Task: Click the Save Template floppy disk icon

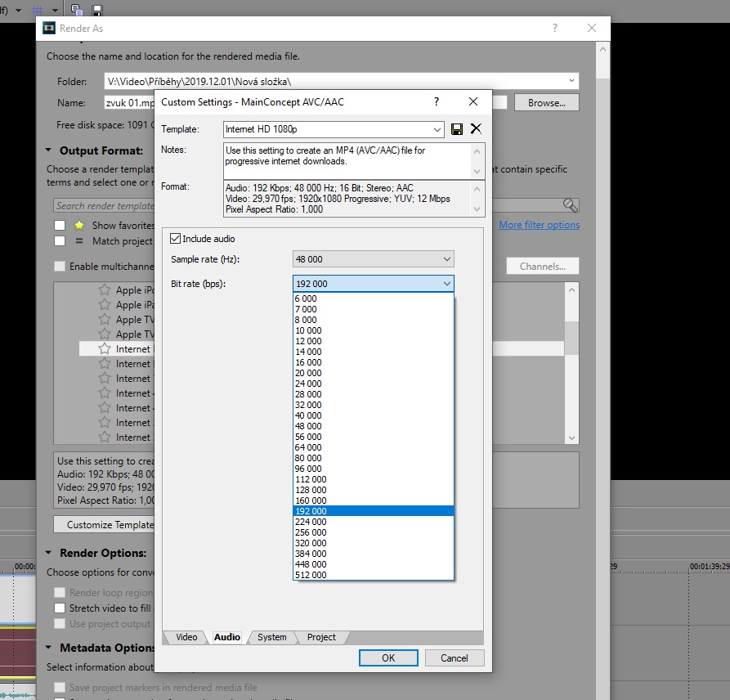Action: pyautogui.click(x=457, y=129)
